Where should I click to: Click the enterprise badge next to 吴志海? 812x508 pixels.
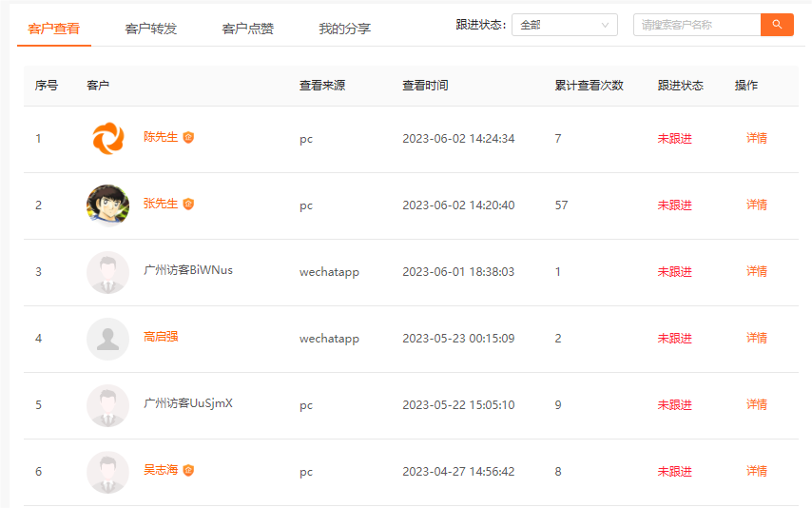point(188,470)
